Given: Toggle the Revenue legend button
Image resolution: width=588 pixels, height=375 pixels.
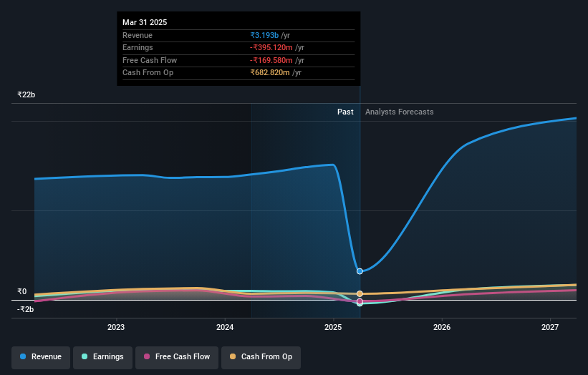Looking at the screenshot, I should [41, 357].
